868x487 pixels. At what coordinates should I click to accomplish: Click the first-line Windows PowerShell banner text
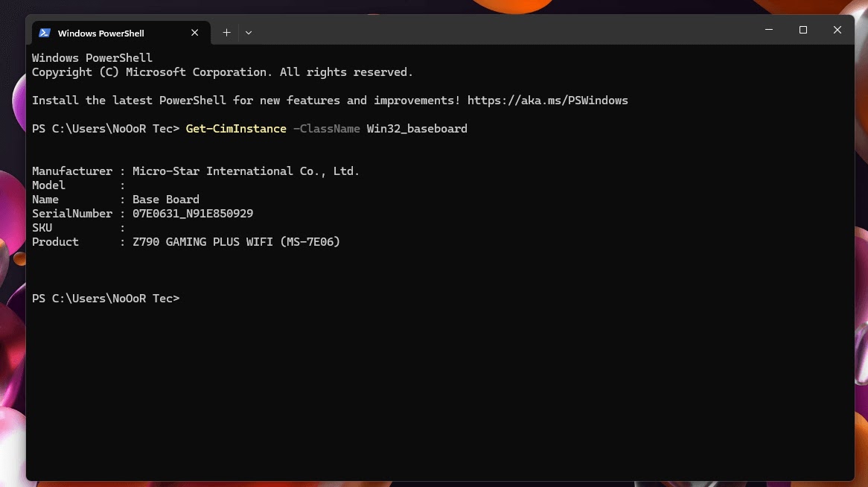pos(92,57)
